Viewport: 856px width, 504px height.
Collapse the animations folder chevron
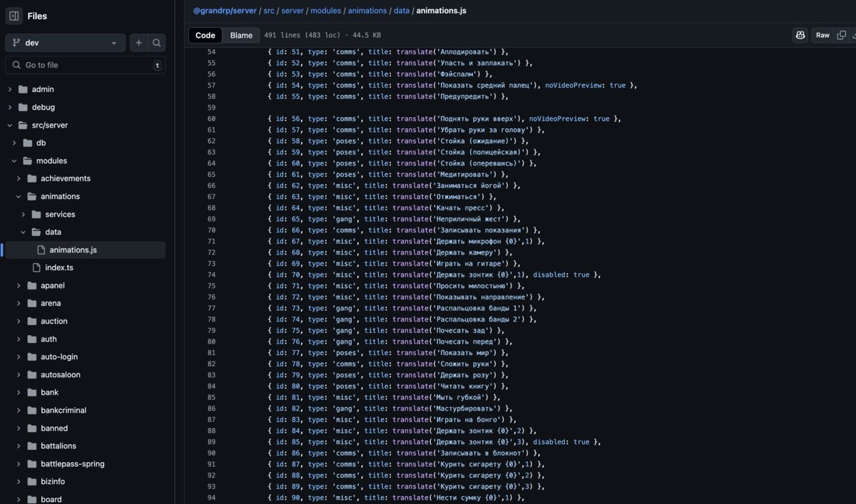[19, 196]
